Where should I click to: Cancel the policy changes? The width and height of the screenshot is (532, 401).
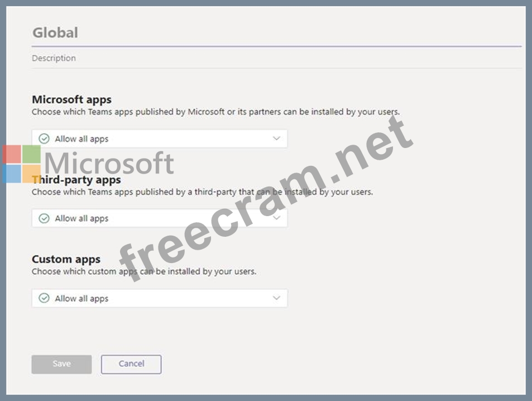pyautogui.click(x=131, y=364)
